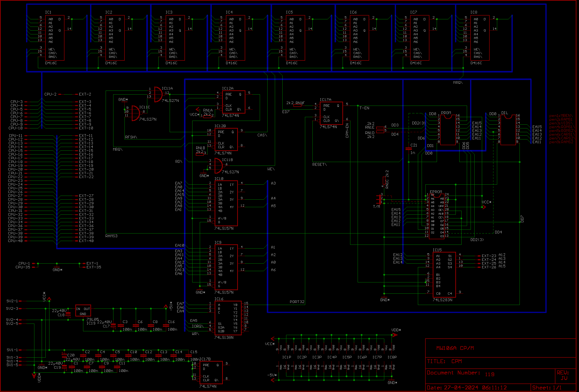Click the 'IORQ\' net label

coord(198,326)
